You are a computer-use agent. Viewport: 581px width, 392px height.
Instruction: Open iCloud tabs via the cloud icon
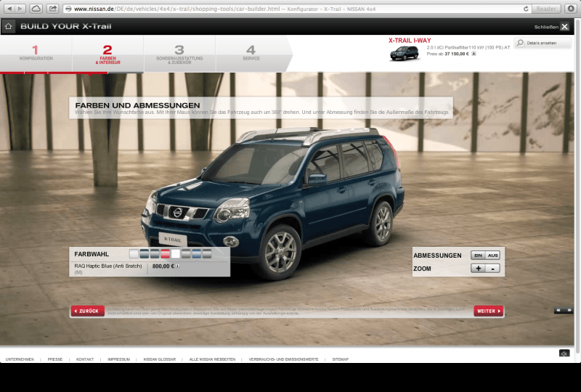click(x=36, y=9)
